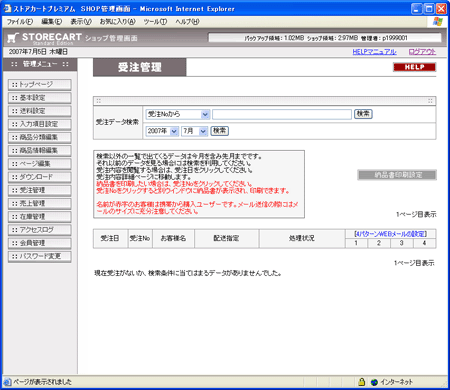The image size is (450, 390).
Task: Click the 納品書印刷設定 button
Action: (397, 175)
